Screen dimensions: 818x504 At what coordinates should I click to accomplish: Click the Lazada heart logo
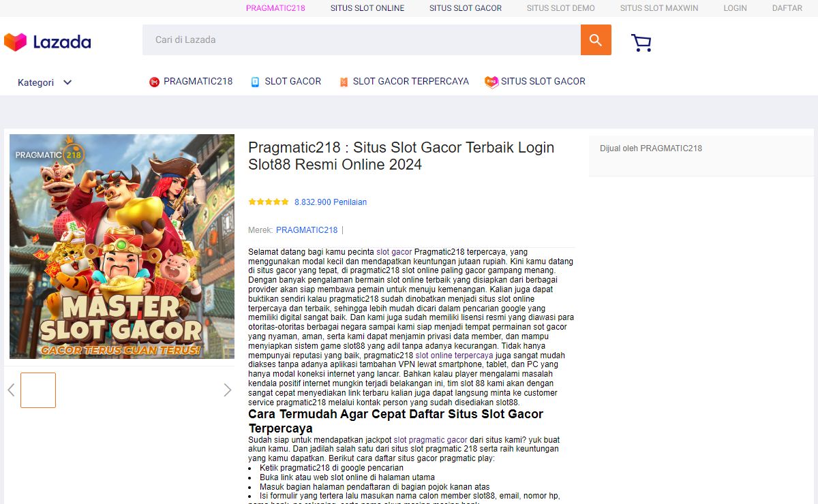15,42
